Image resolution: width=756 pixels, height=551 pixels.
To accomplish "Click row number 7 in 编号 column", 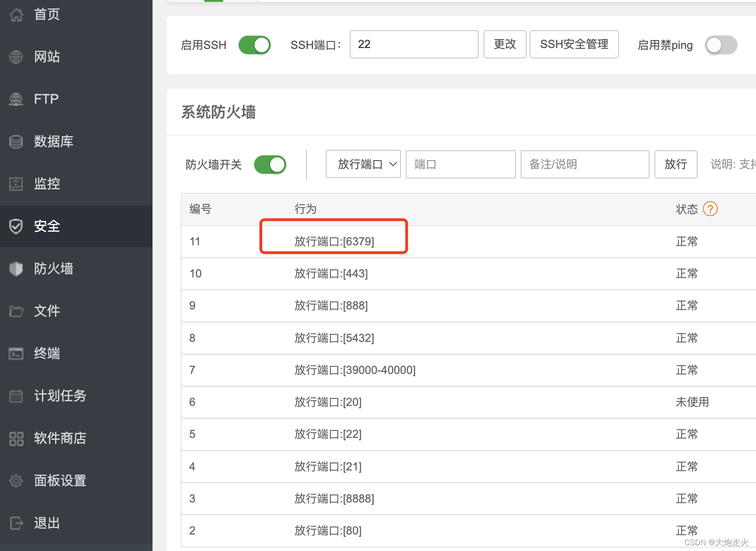I will (x=192, y=370).
